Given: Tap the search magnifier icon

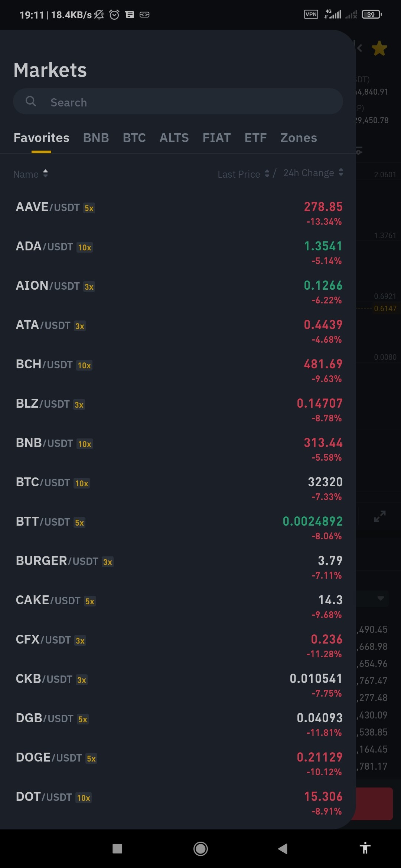Looking at the screenshot, I should 31,101.
